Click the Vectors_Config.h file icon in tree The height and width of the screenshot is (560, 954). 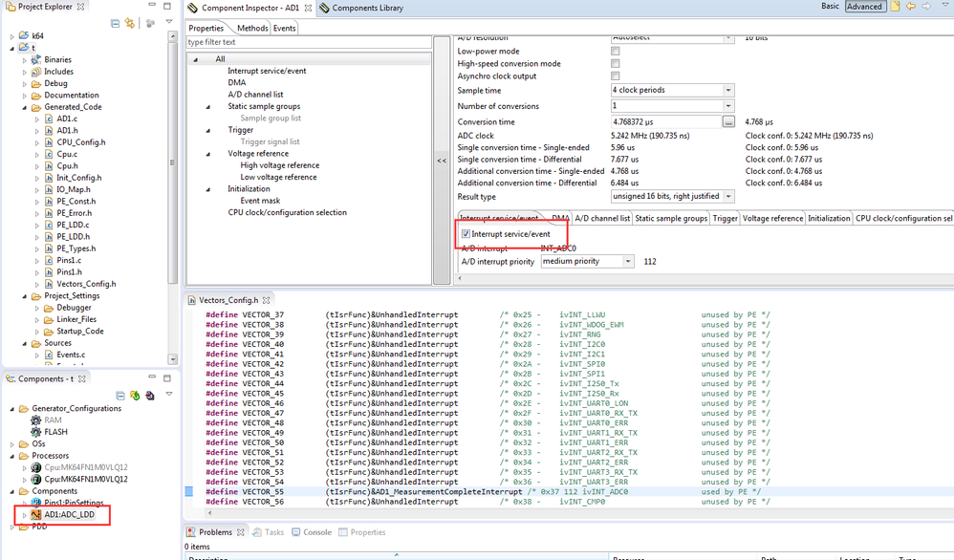[x=49, y=284]
